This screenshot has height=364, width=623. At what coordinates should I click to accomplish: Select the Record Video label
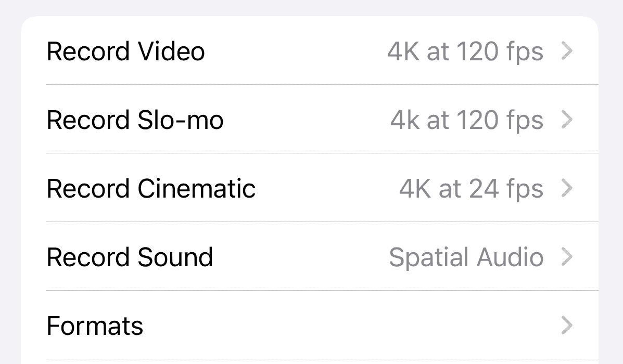[125, 51]
